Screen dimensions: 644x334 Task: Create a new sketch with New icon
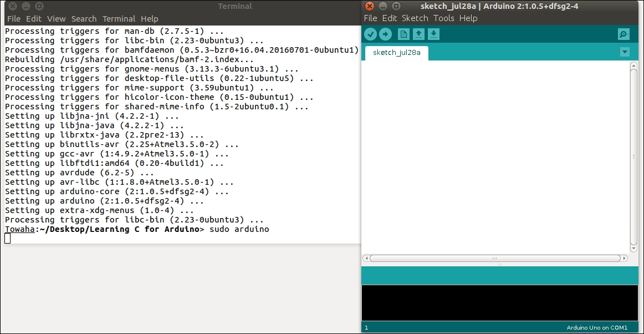coord(403,34)
